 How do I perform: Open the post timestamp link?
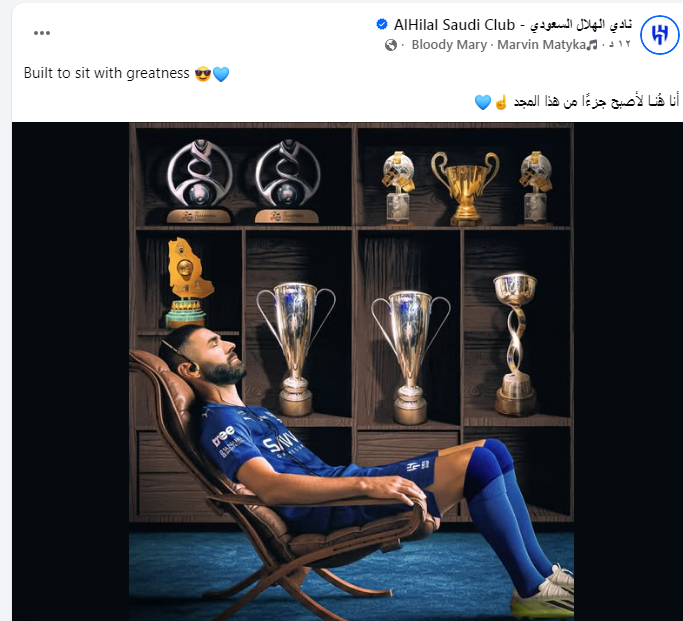(619, 44)
